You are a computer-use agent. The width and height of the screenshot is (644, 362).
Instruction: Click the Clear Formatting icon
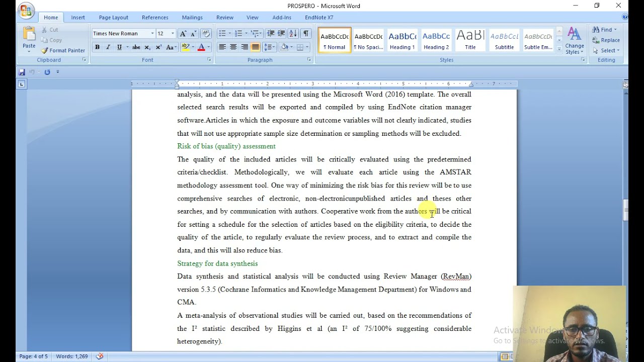[205, 34]
